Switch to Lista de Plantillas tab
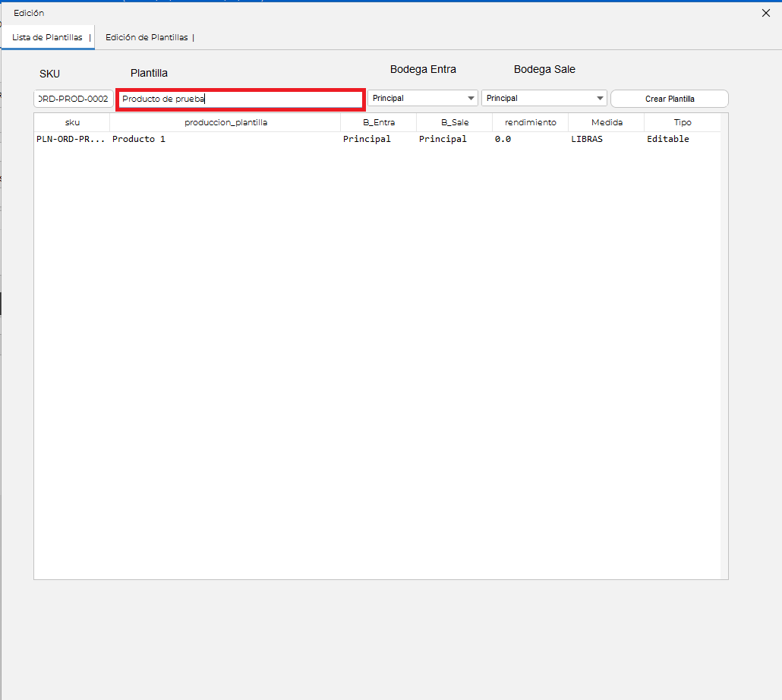This screenshot has width=782, height=700. (47, 37)
